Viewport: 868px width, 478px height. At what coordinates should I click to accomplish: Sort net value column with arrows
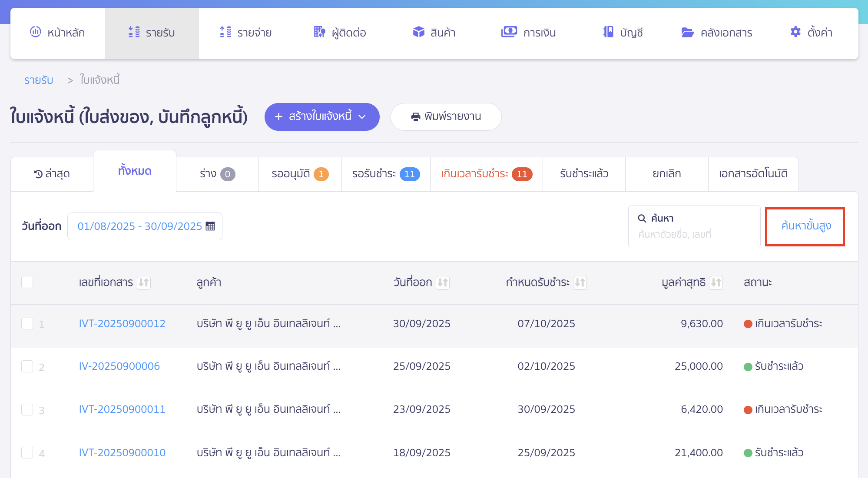(x=716, y=282)
